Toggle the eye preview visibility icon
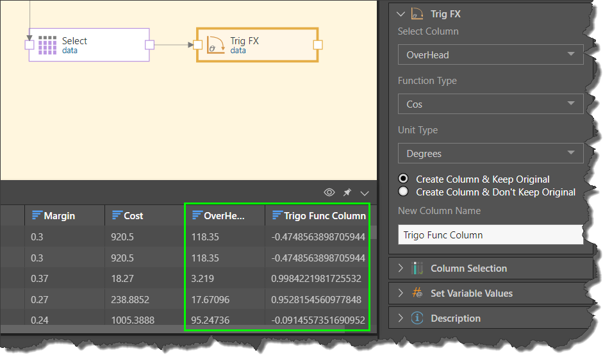Image resolution: width=612 pixels, height=364 pixels. (329, 193)
